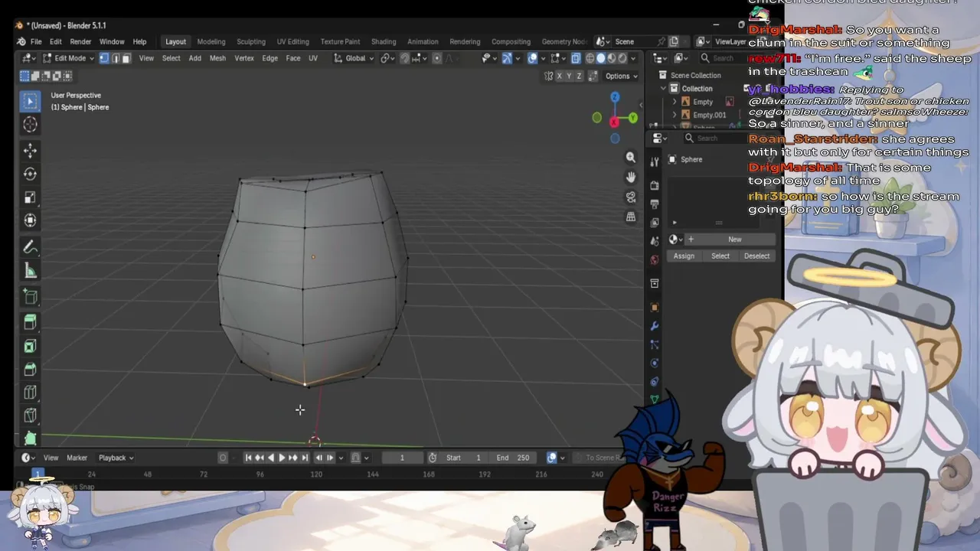Viewport: 980px width, 551px height.
Task: Jump to the timeline start frame
Action: (x=248, y=458)
